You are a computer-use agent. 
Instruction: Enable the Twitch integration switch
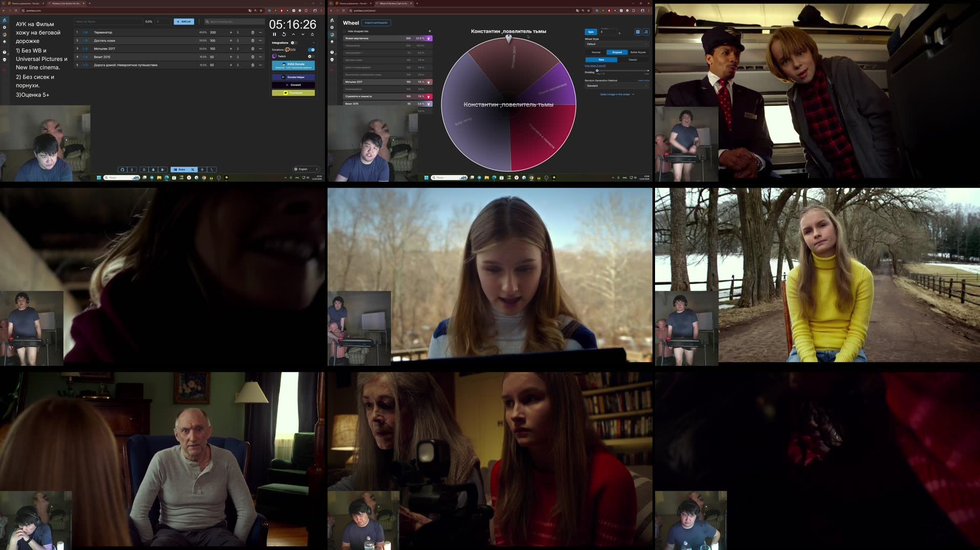(311, 56)
